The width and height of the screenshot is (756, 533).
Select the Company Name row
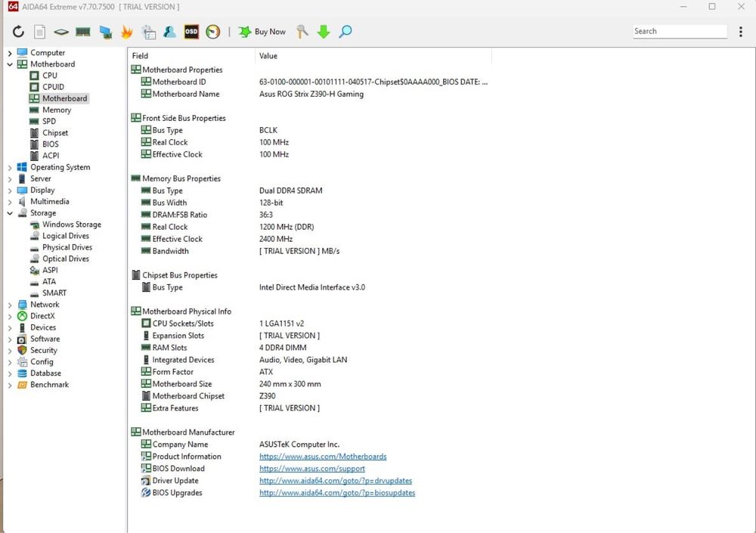(x=311, y=445)
